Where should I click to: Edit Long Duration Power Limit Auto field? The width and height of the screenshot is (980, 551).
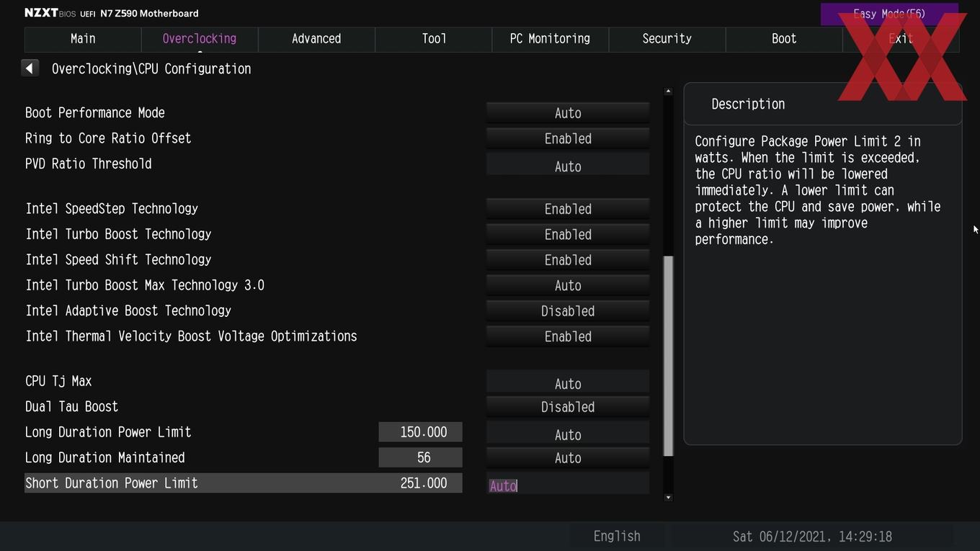pyautogui.click(x=568, y=434)
